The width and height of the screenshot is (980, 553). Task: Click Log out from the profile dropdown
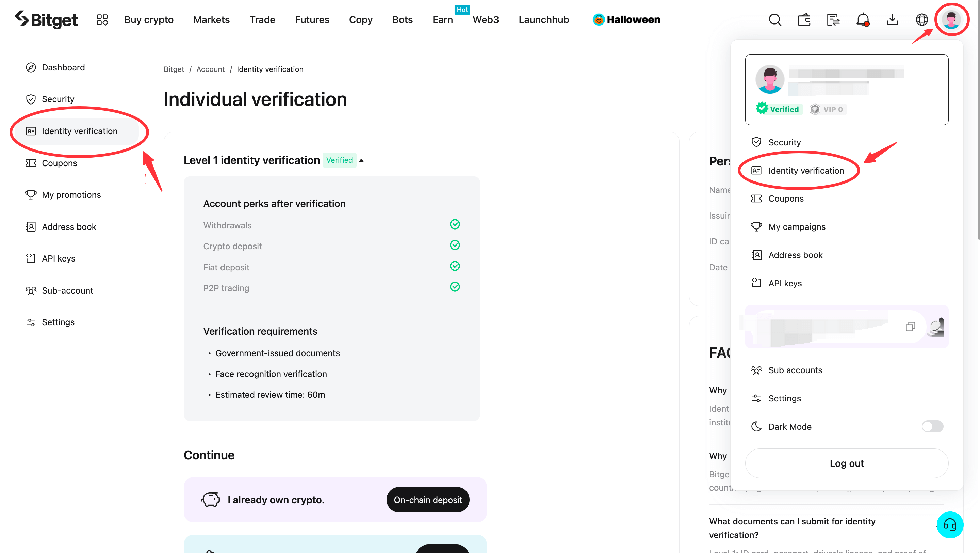pyautogui.click(x=847, y=463)
